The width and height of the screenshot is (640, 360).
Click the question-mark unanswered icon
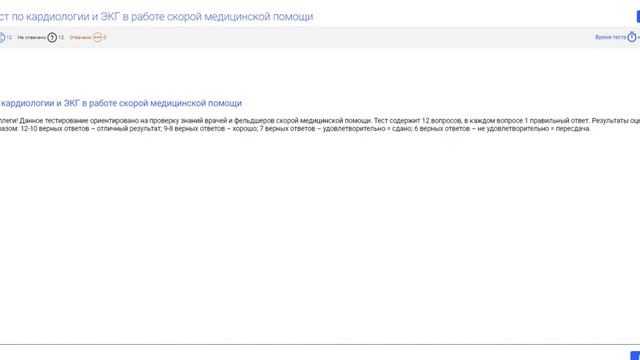(x=52, y=38)
